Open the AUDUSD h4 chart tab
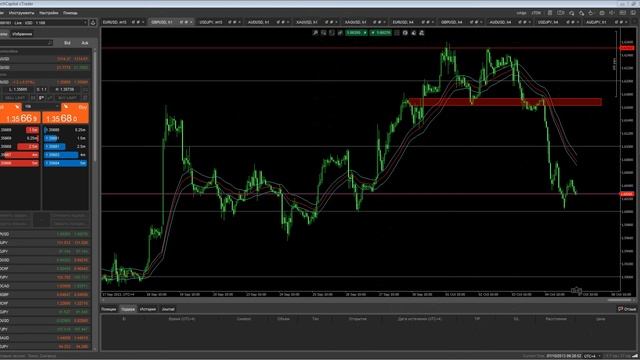640x360 pixels. (500, 22)
